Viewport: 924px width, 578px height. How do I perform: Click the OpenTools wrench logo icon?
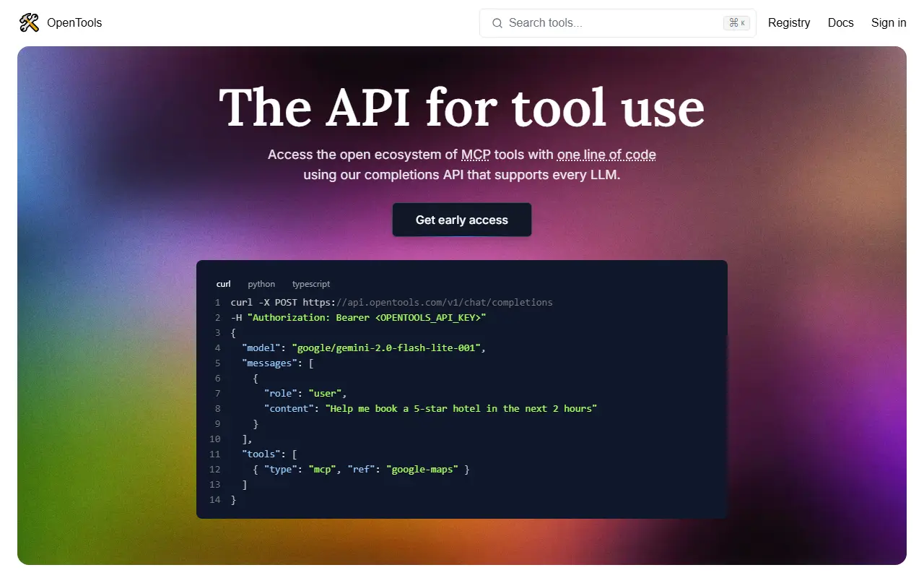[x=29, y=23]
